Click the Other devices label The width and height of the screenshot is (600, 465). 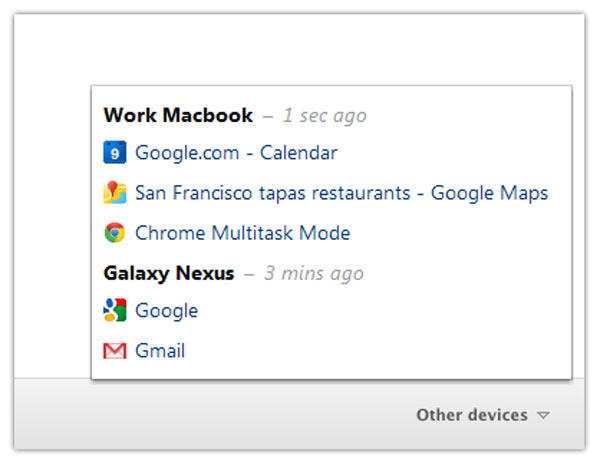coord(471,415)
